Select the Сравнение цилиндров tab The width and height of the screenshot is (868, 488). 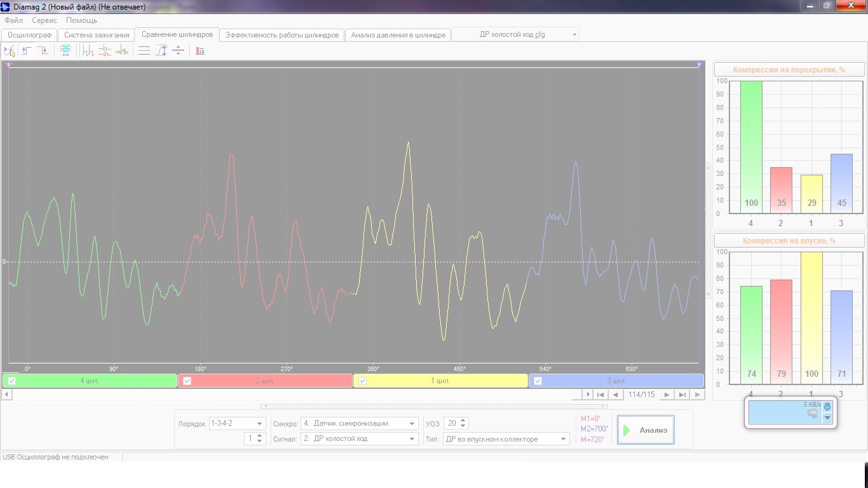(177, 34)
